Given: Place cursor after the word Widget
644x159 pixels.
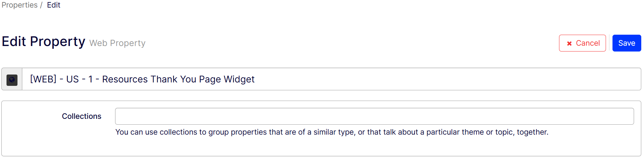Looking at the screenshot, I should point(255,79).
